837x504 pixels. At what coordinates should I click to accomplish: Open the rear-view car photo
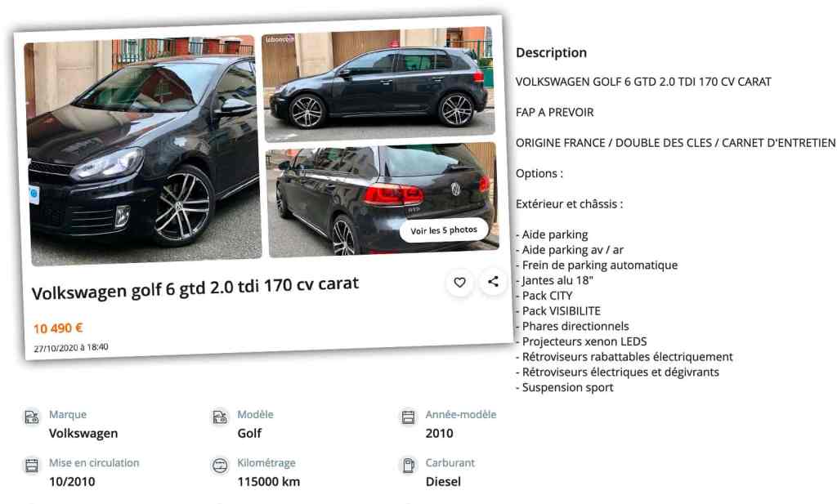point(383,199)
